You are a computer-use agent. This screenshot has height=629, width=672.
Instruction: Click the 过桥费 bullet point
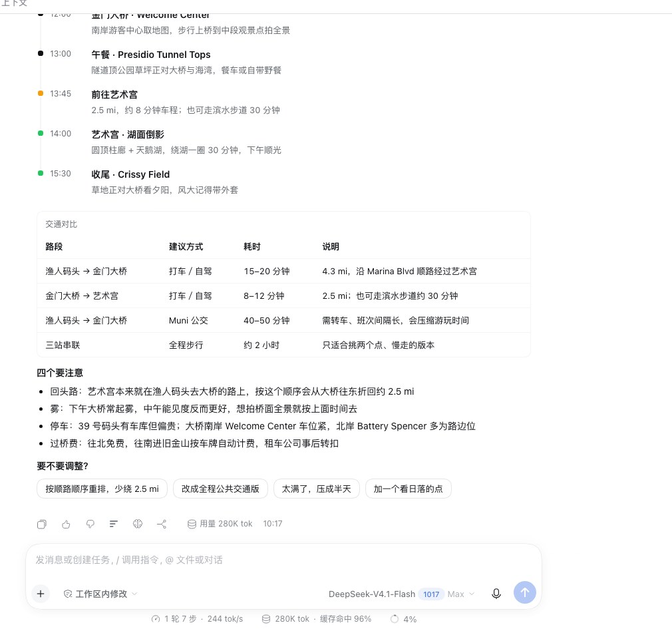(194, 443)
